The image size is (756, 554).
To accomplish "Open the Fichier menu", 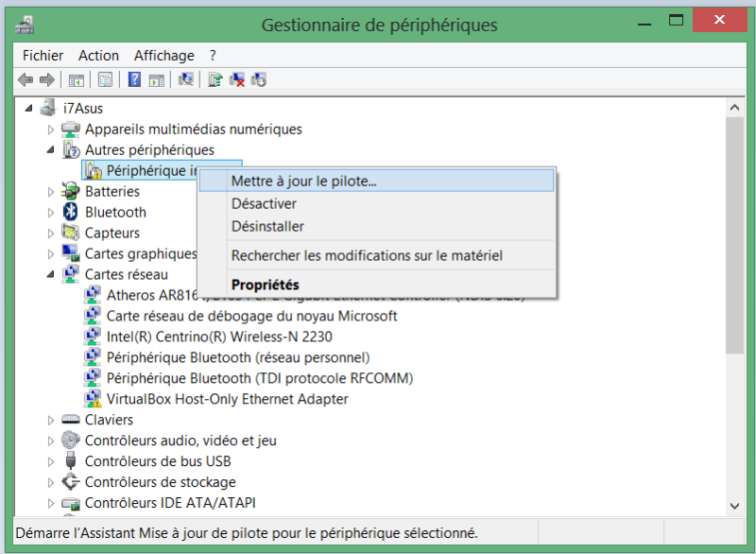I will tap(43, 55).
